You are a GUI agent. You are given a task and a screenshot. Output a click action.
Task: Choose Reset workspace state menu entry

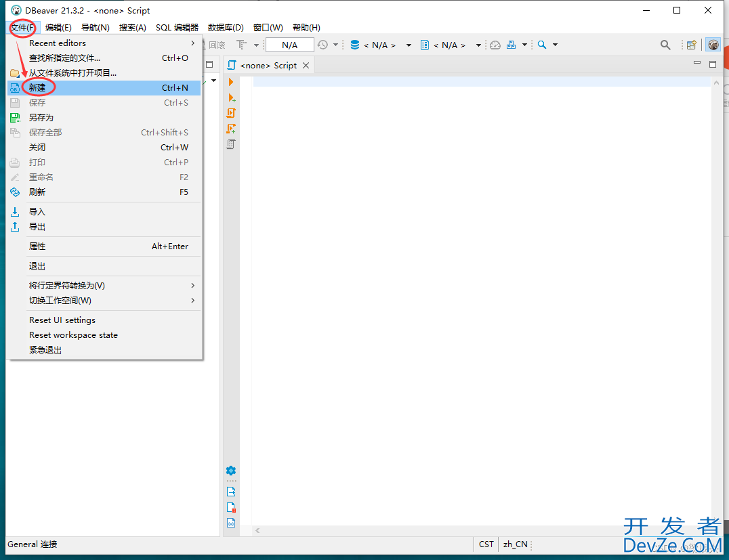[x=104, y=335]
